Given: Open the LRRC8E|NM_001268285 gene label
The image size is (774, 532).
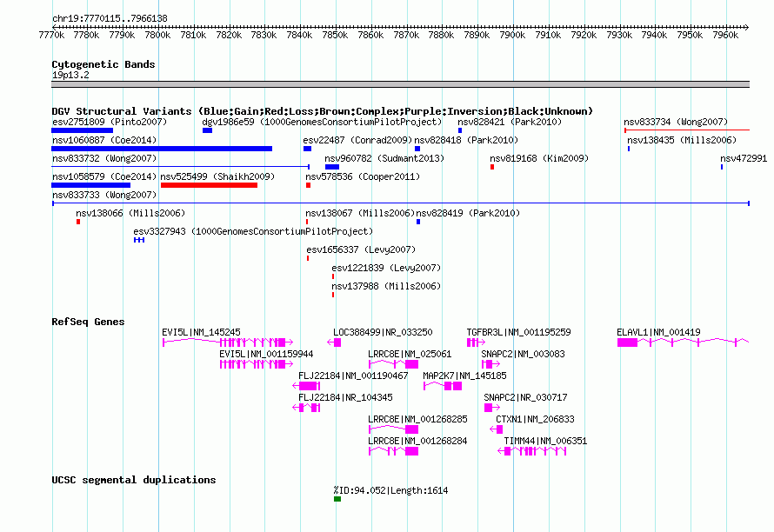Looking at the screenshot, I should tap(417, 419).
